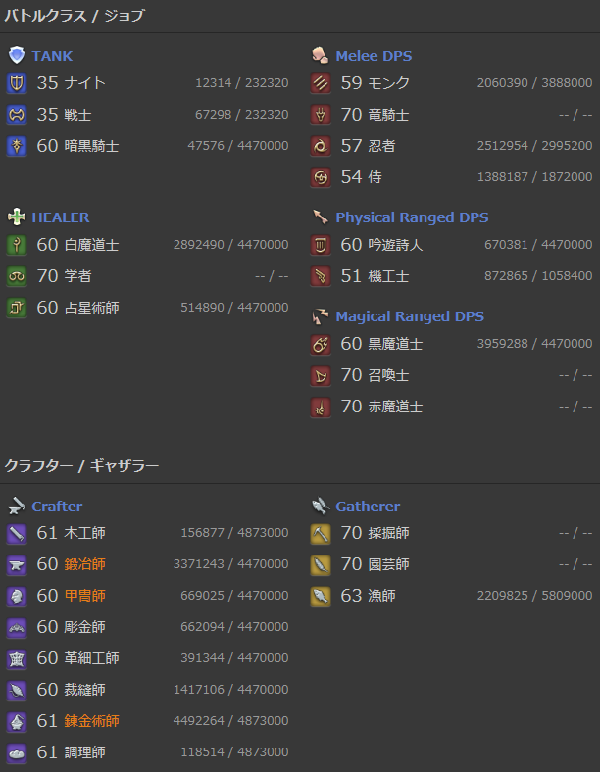Click the 黒魔道士 job name text
Image resolution: width=600 pixels, height=772 pixels.
(396, 344)
